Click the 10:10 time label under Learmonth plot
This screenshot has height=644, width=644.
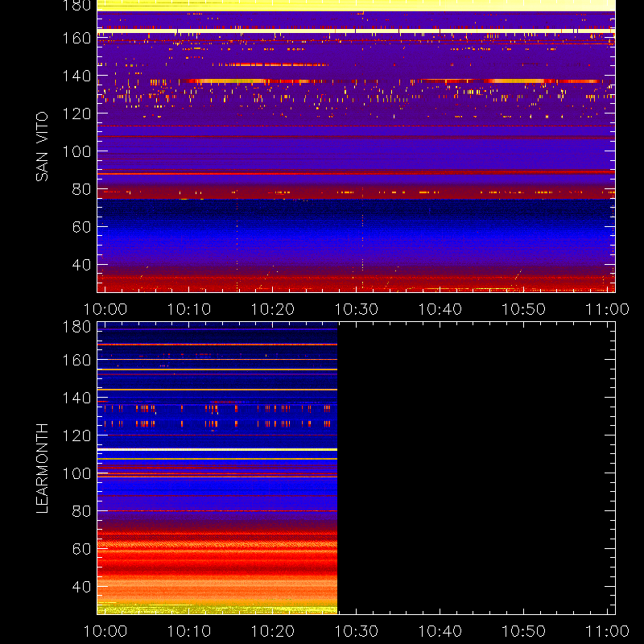[x=189, y=631]
